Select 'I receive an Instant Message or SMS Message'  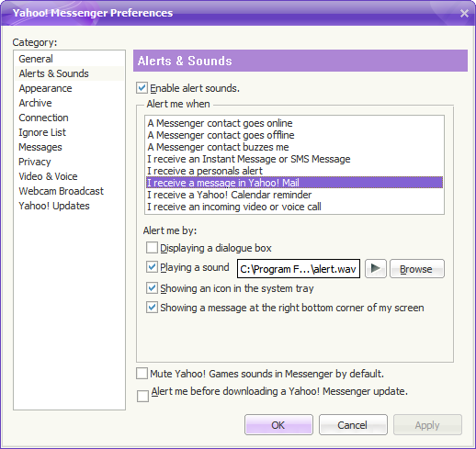294,159
